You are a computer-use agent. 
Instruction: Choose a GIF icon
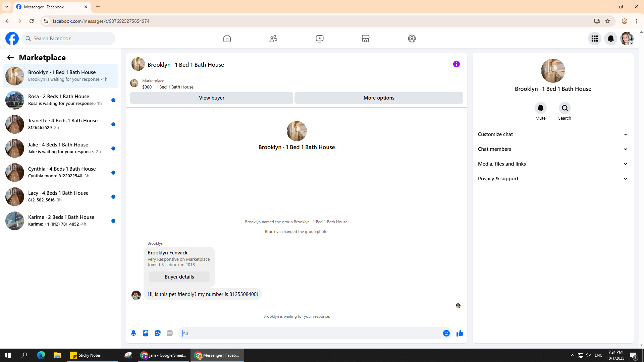point(170,333)
